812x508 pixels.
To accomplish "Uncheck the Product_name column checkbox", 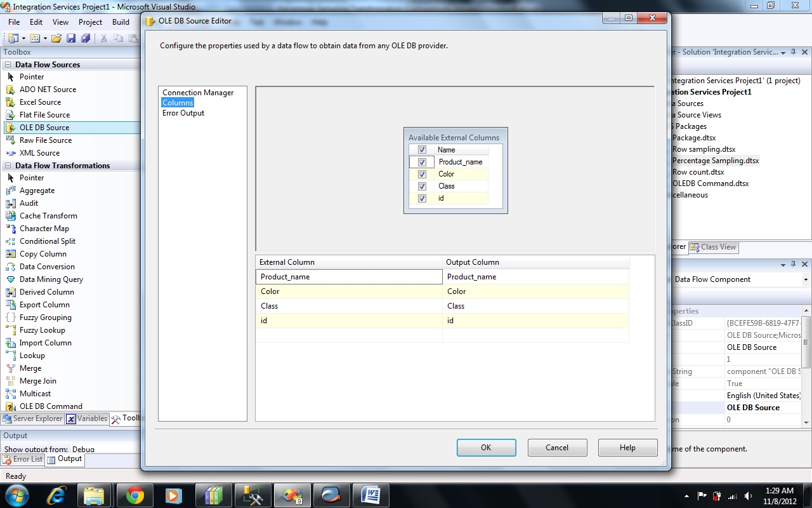I will pyautogui.click(x=422, y=162).
